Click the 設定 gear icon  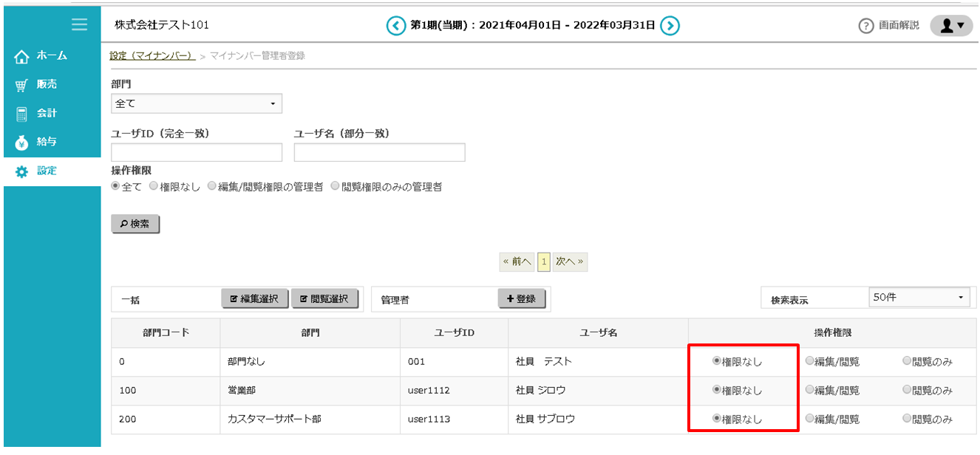pos(21,171)
